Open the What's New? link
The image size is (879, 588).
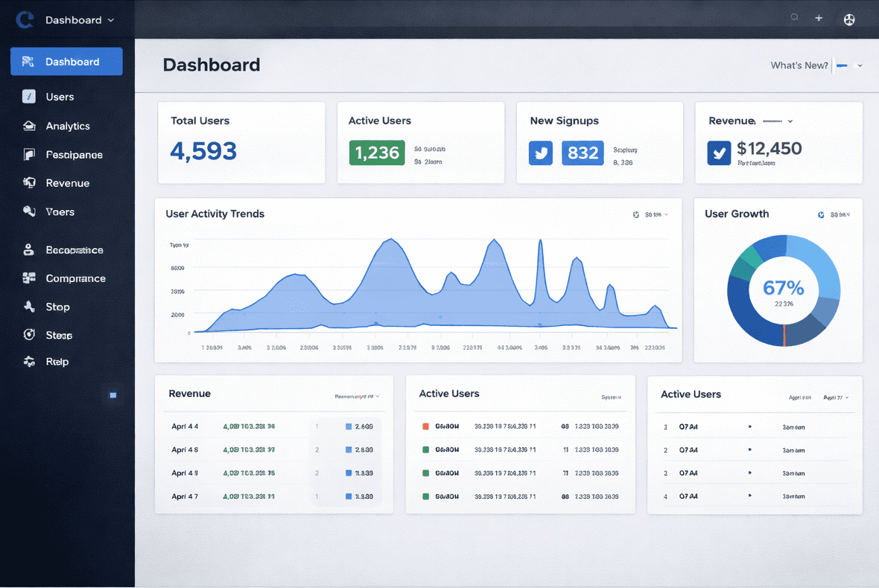point(799,65)
